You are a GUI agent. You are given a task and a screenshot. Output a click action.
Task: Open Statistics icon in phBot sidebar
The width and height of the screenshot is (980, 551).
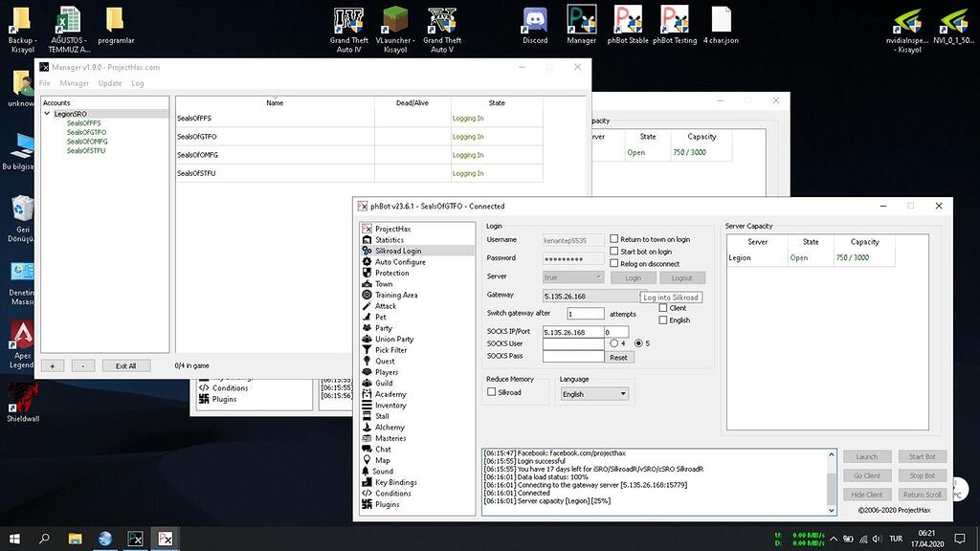(367, 240)
